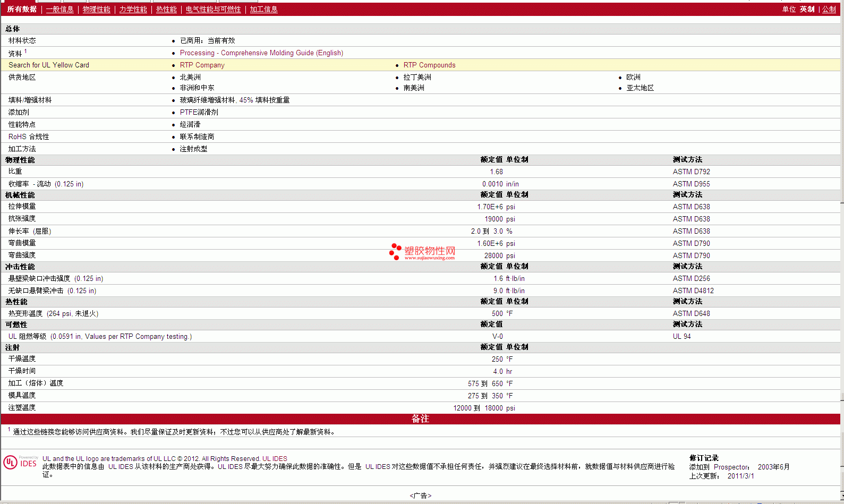Click the ASTM D256 test method text
844x504 pixels.
click(691, 278)
